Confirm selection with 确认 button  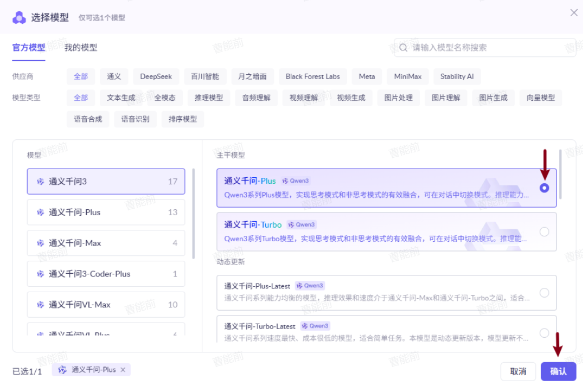pyautogui.click(x=558, y=371)
